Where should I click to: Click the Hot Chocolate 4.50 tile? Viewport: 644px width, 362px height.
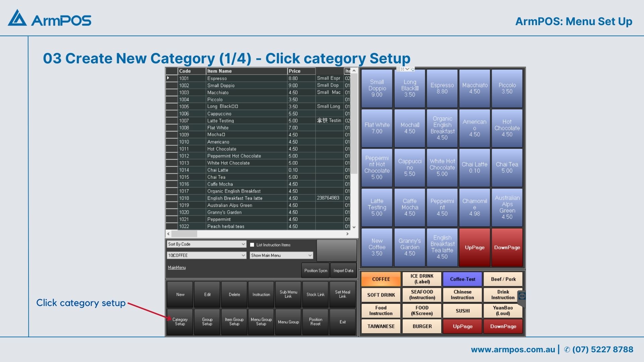click(x=507, y=128)
